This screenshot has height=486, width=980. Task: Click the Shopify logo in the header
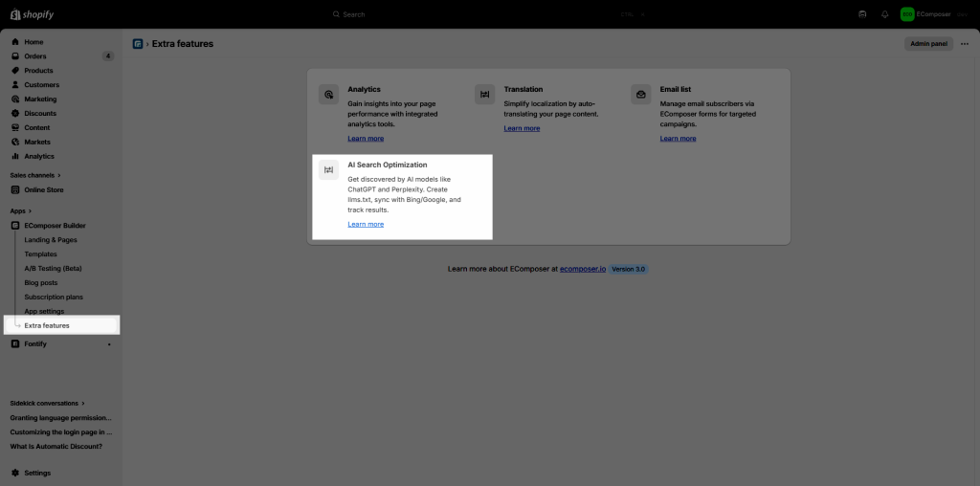click(x=32, y=14)
